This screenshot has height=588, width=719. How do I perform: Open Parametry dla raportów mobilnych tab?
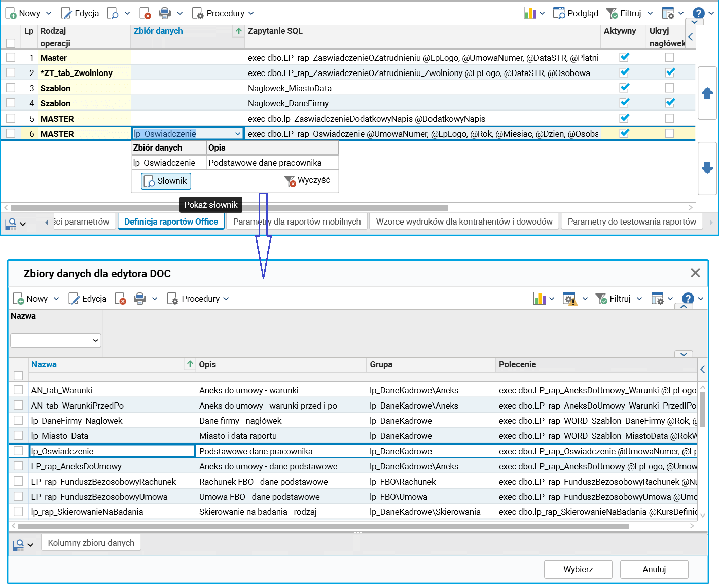[x=297, y=222]
